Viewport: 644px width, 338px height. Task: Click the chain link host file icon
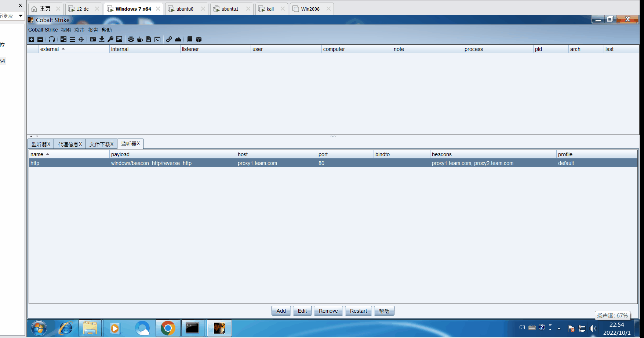169,39
